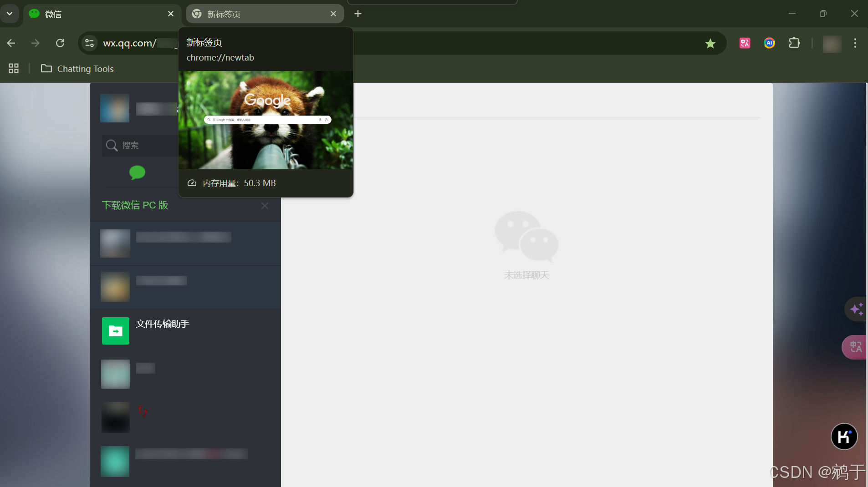868x487 pixels.
Task: Open the pink translate extension icon
Action: point(745,43)
